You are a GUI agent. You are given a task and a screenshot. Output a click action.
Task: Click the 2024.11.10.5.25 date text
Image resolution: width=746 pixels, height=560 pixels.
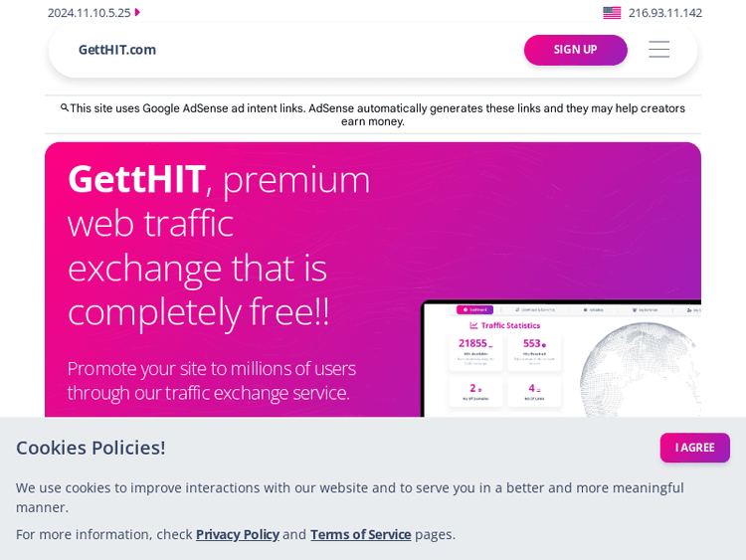coord(89,13)
